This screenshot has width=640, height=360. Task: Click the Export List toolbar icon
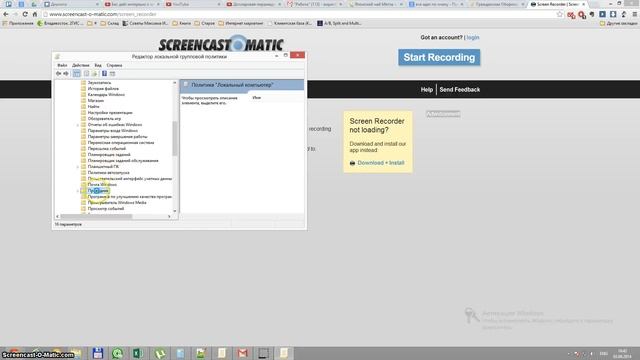click(94, 73)
